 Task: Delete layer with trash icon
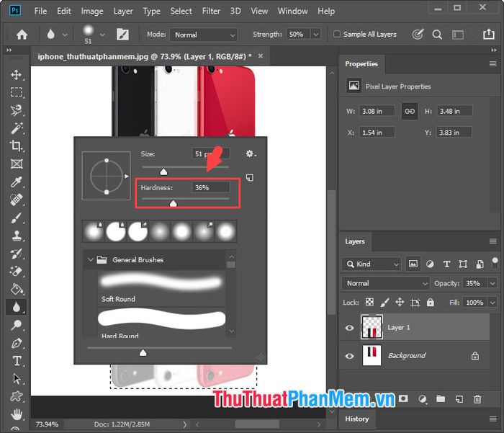tap(477, 399)
